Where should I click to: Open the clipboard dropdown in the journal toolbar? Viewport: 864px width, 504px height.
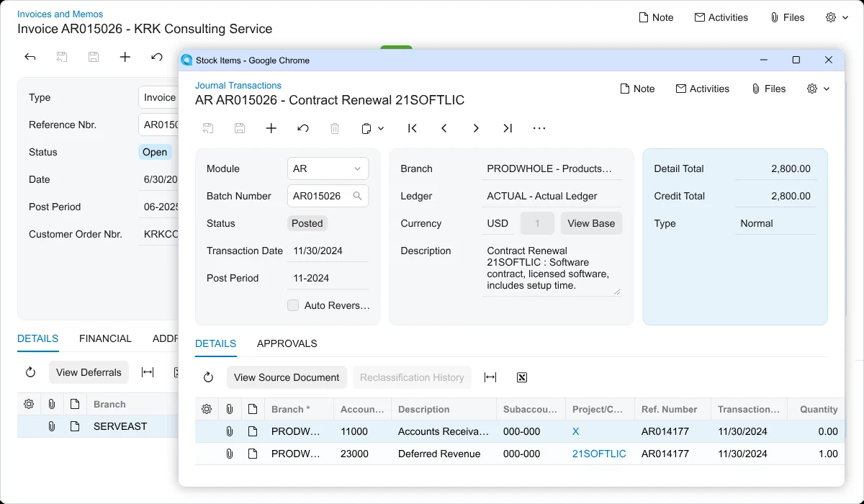click(372, 128)
